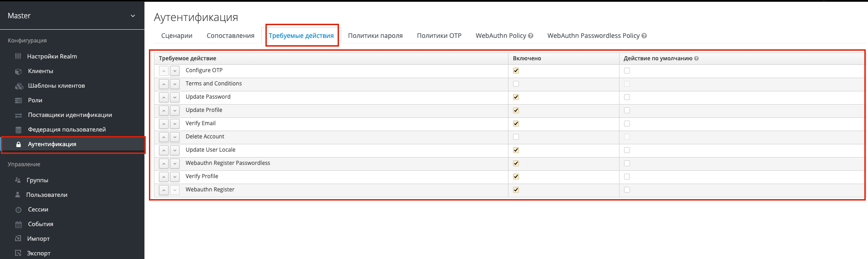This screenshot has width=868, height=259.
Task: Open the Политики пароля tab
Action: tap(376, 36)
